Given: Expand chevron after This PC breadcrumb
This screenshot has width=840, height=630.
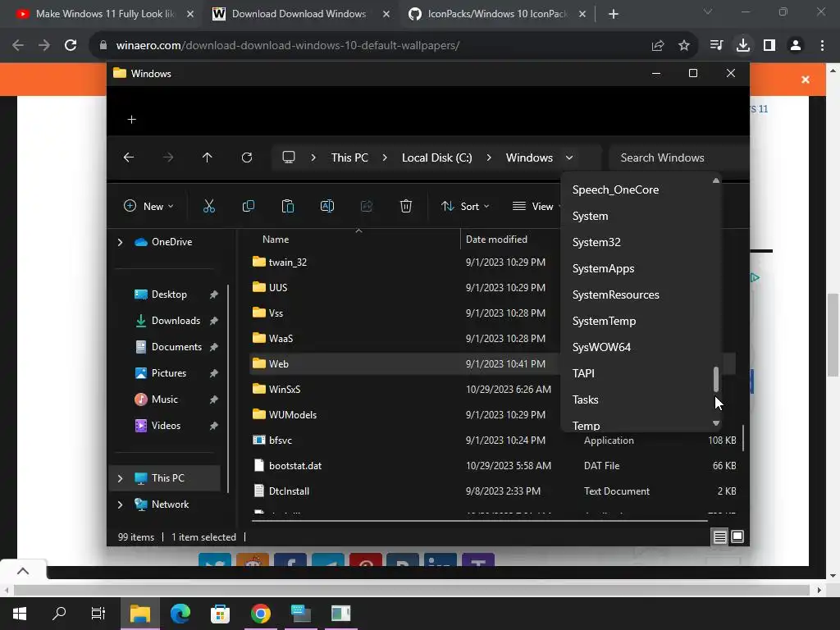Looking at the screenshot, I should pyautogui.click(x=385, y=157).
